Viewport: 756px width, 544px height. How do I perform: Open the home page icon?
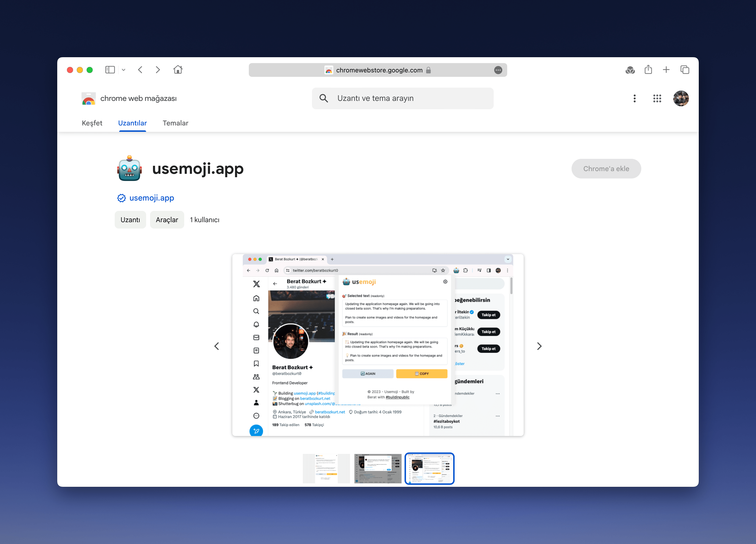(178, 70)
